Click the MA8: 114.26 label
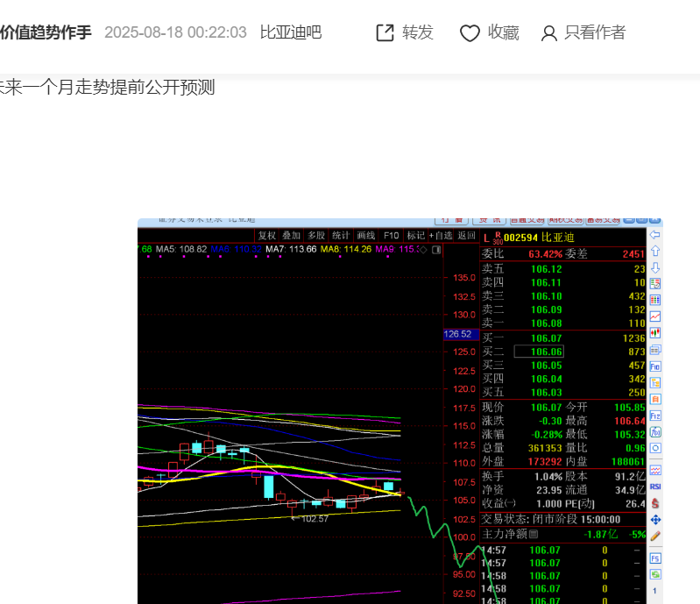The height and width of the screenshot is (604, 700). pyautogui.click(x=345, y=249)
